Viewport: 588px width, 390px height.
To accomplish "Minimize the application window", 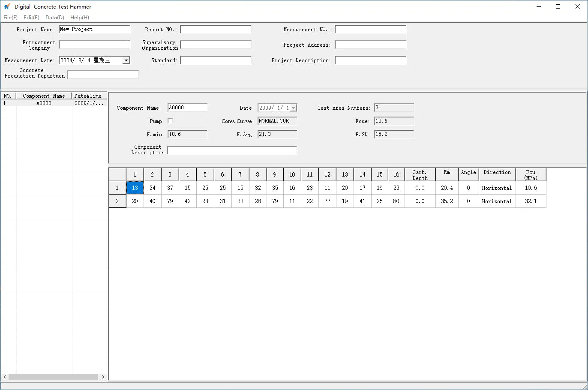I will click(539, 6).
